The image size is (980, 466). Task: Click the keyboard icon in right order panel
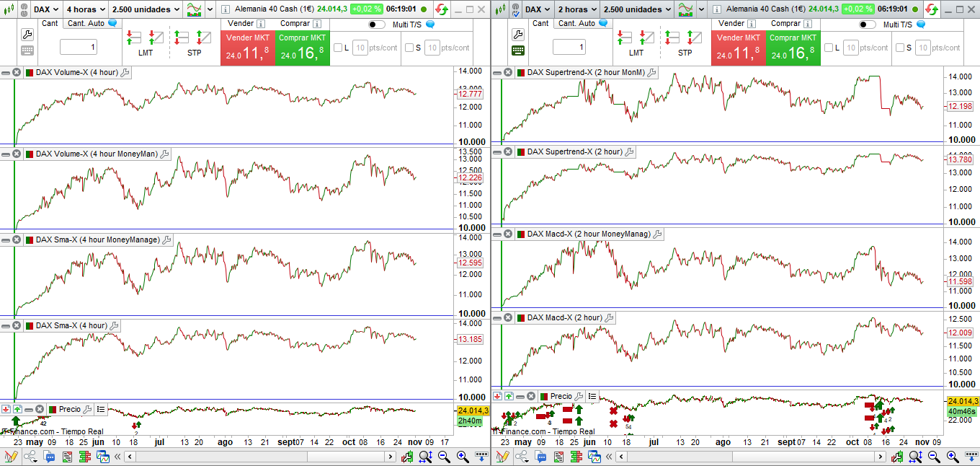[518, 50]
